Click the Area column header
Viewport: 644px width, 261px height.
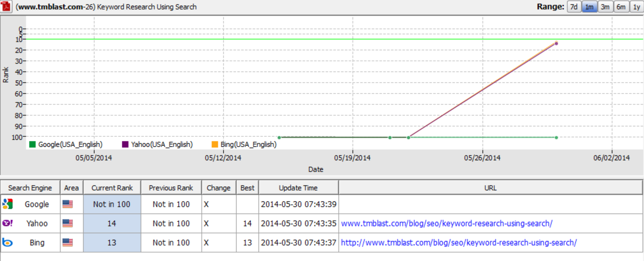click(x=72, y=188)
